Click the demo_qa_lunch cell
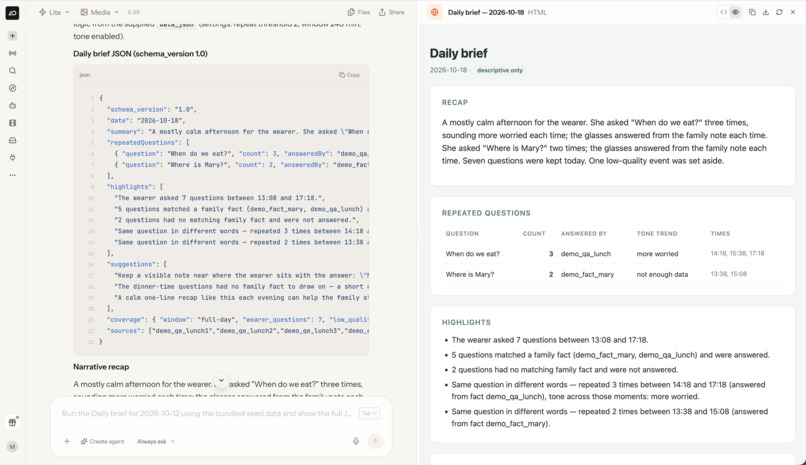 (586, 254)
